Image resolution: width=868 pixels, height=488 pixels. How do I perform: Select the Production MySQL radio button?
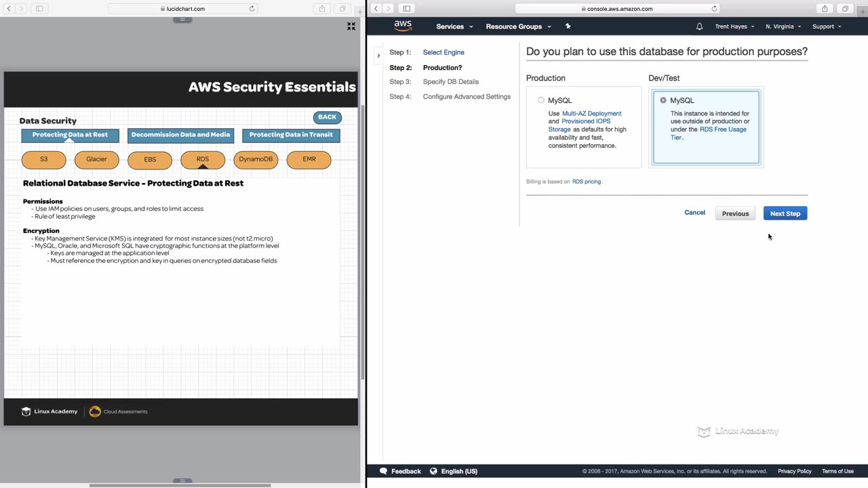[x=541, y=100]
